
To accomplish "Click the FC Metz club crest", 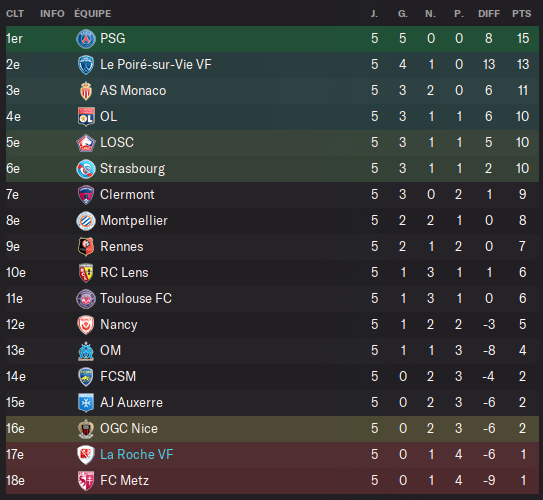I will [86, 481].
